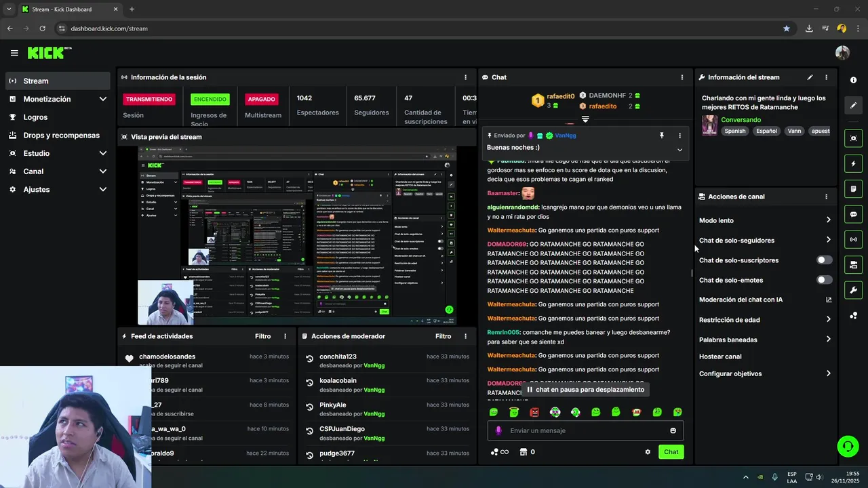Open Moderación del chat con IA external link
Viewport: 868px width, 488px height.
(x=829, y=300)
